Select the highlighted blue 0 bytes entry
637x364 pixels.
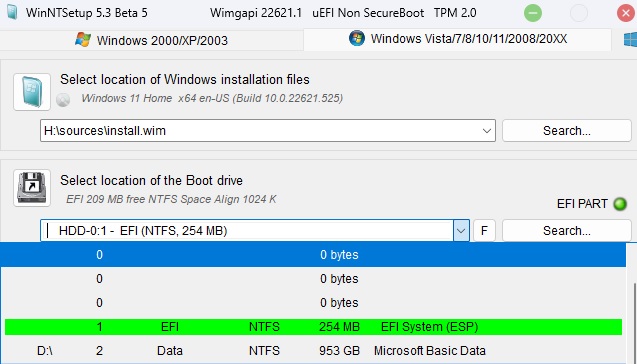pyautogui.click(x=313, y=255)
